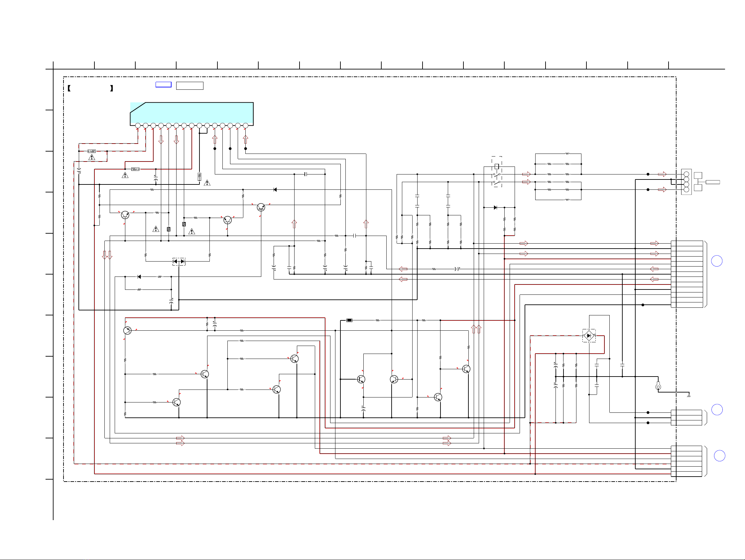Click the rightmost pin circle on IC

[x=246, y=126]
